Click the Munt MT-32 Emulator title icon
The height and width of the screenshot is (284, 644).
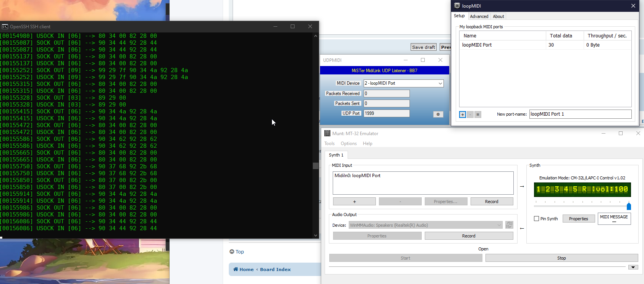point(327,133)
